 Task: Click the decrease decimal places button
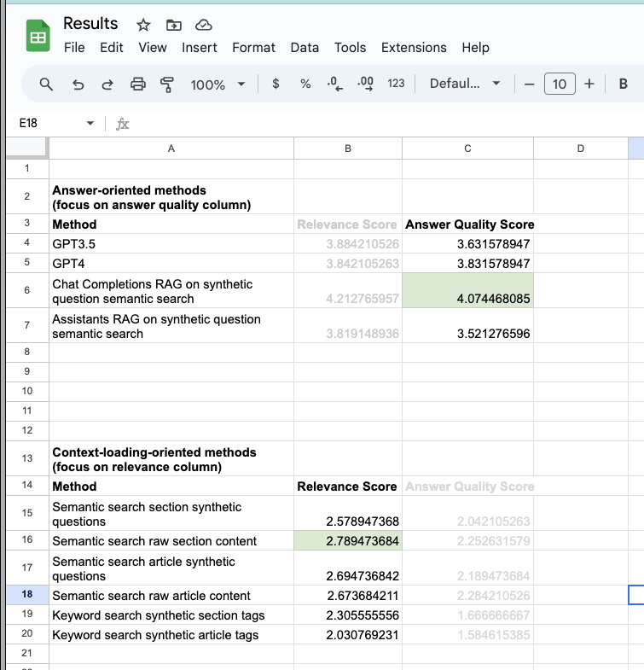point(336,84)
